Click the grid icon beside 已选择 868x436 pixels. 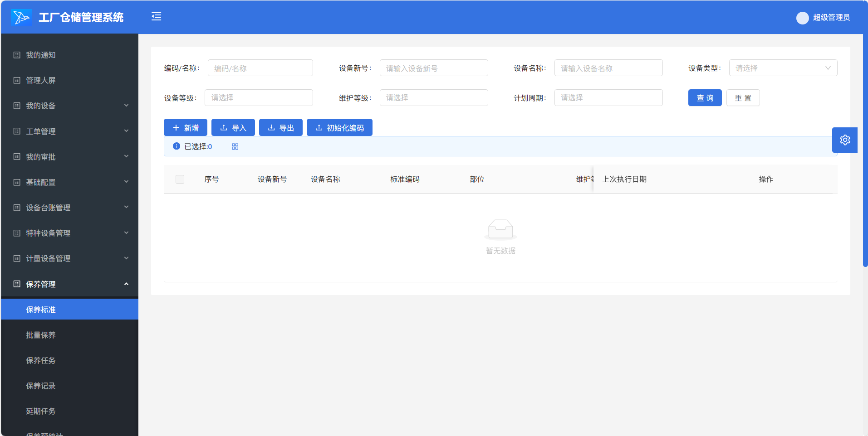coord(235,146)
